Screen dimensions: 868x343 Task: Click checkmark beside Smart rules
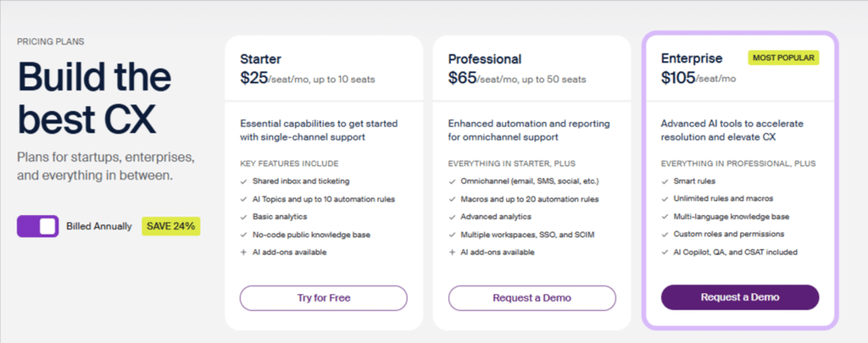[665, 181]
